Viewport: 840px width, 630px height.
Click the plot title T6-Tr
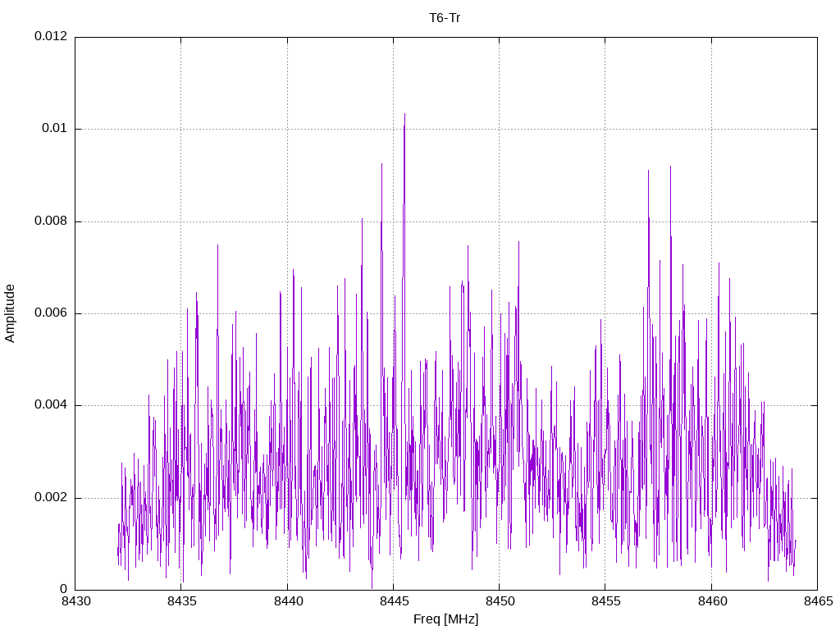click(445, 18)
